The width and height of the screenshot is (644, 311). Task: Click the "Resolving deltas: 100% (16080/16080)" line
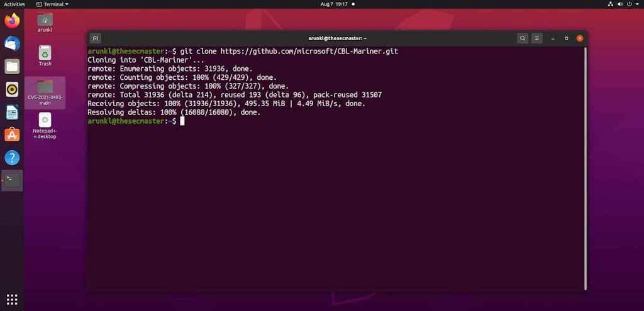coord(174,112)
